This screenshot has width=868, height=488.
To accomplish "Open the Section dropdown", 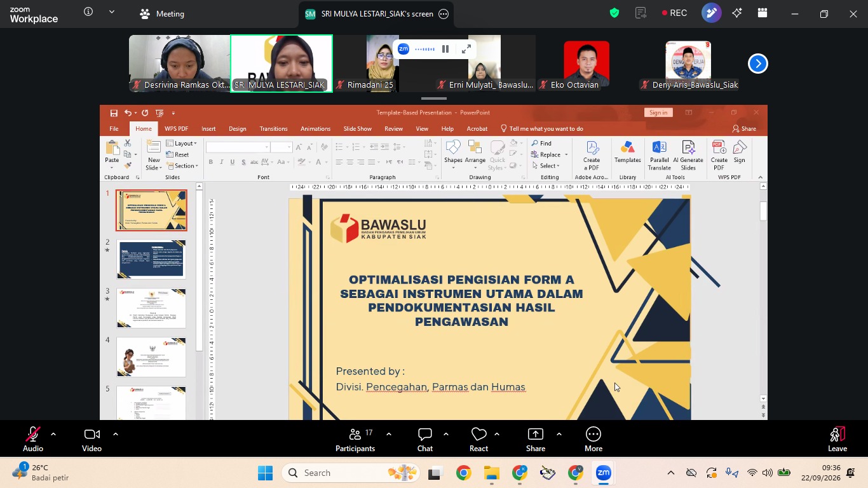I will [x=182, y=166].
